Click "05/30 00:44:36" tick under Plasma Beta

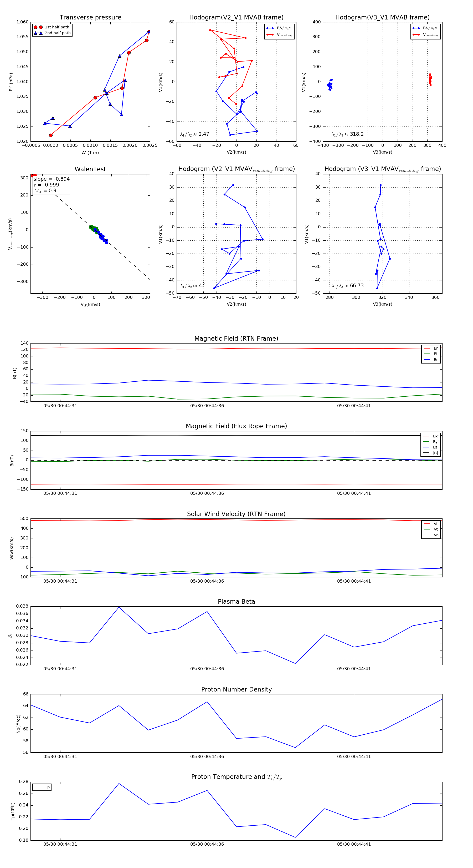[207, 669]
